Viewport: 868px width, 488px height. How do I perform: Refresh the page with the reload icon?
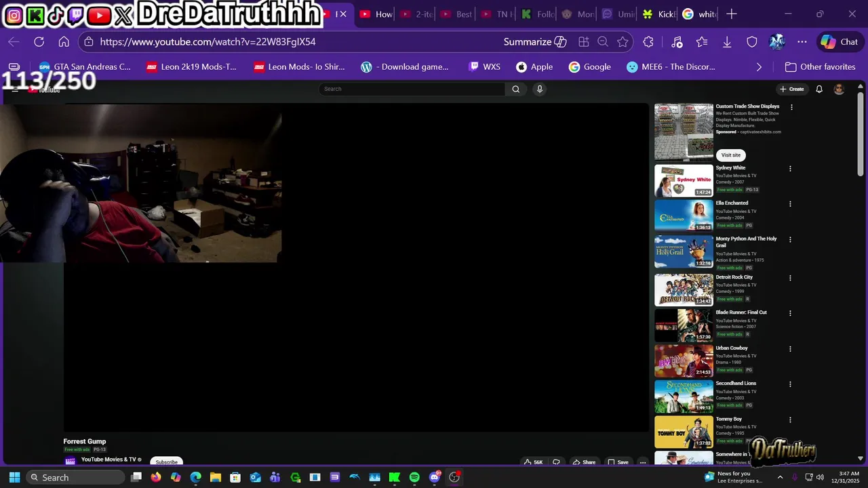tap(39, 42)
